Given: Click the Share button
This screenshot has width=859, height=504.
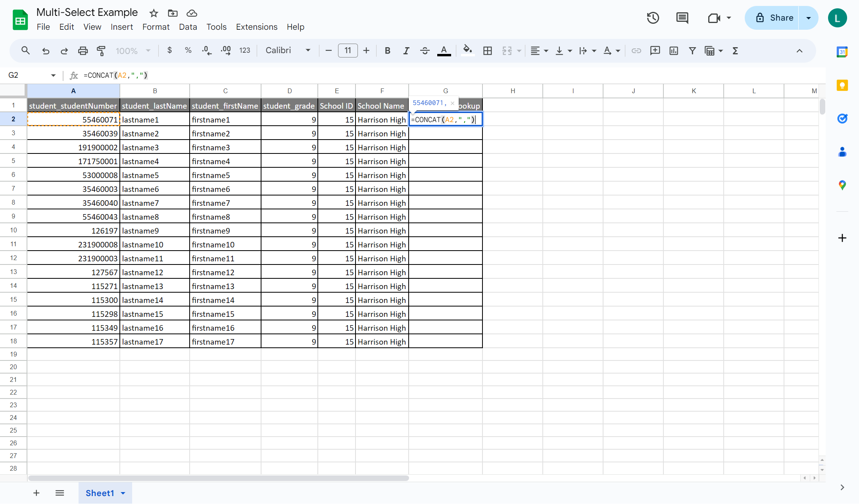Looking at the screenshot, I should coord(772,18).
